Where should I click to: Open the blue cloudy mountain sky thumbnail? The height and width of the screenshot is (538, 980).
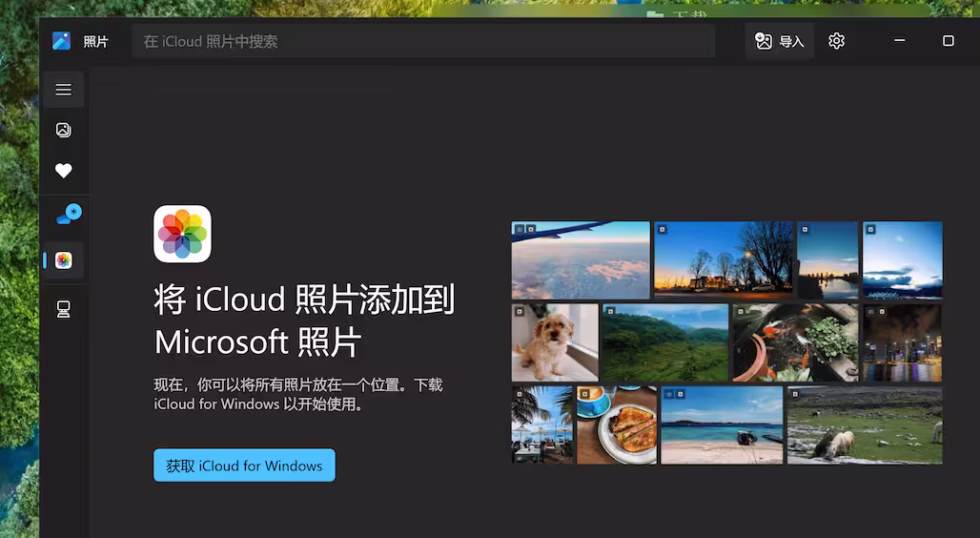click(x=902, y=260)
